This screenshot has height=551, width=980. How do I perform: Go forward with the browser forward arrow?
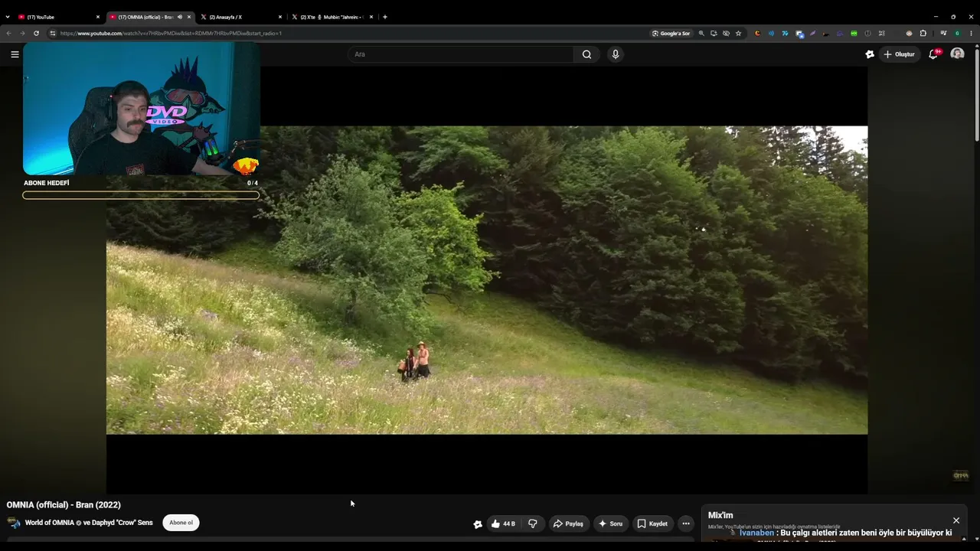(22, 33)
